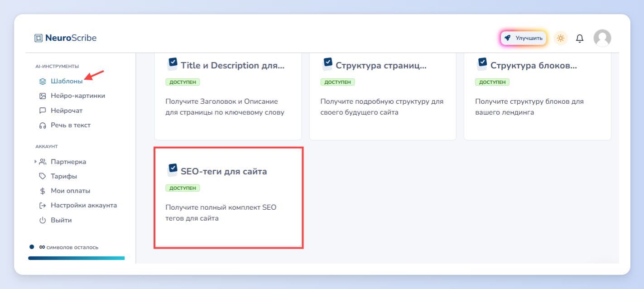Click text Получите подробную структуру для своего будущего сайта
The image size is (644, 289).
tap(382, 107)
